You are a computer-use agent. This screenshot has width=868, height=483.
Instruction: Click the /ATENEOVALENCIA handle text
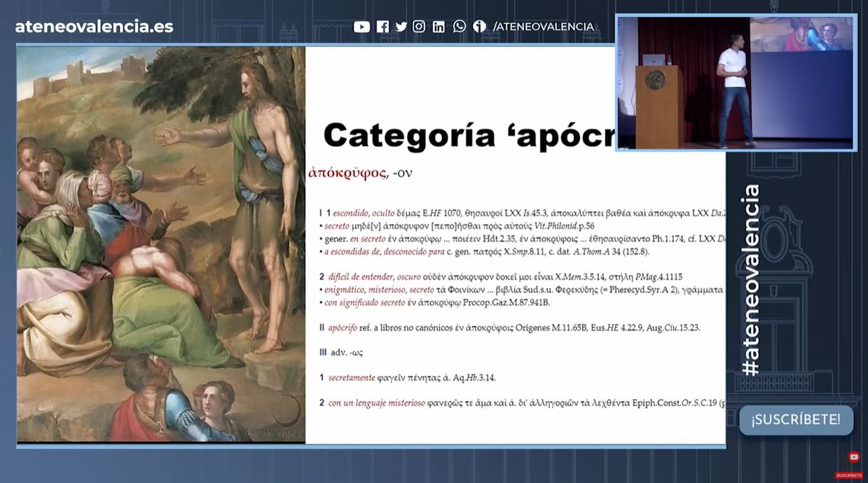pos(543,27)
